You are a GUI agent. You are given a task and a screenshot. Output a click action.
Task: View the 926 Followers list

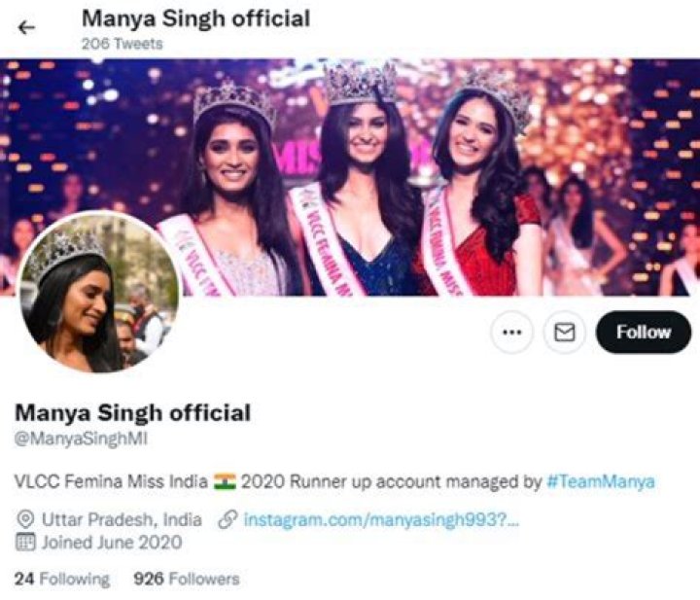point(187,579)
